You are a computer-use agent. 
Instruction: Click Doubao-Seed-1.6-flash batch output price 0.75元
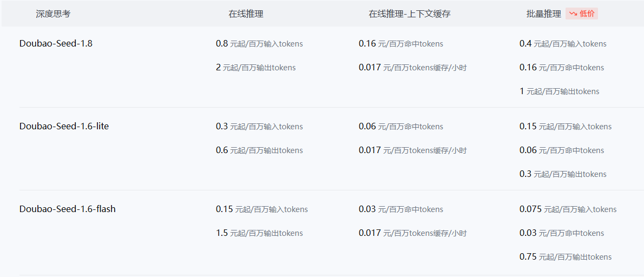click(566, 257)
